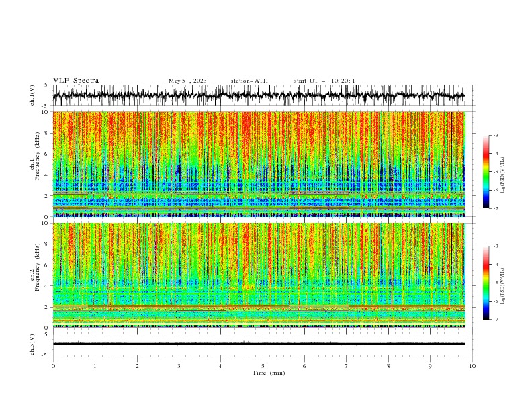Viewport: 532px width, 411px height.
Task: Click the 'ch.2 Frequency (kHz)' axis label
Action: [34, 267]
